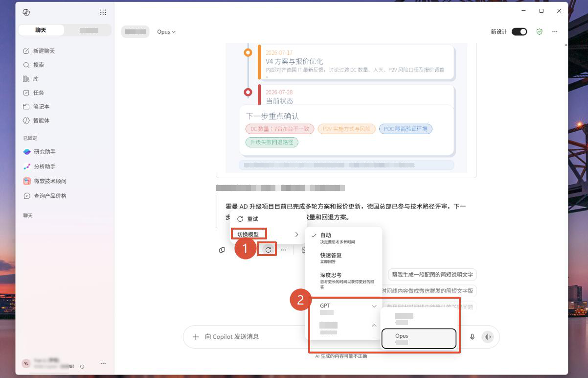Select the 聊天 tab
The image size is (588, 378).
pyautogui.click(x=41, y=30)
